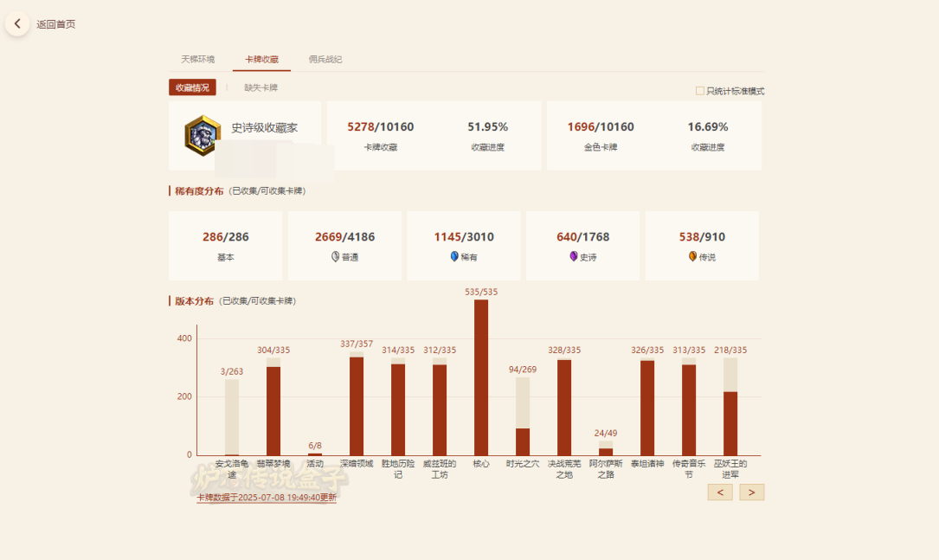Click the card data update time link
Image resolution: width=939 pixels, height=560 pixels.
(267, 498)
